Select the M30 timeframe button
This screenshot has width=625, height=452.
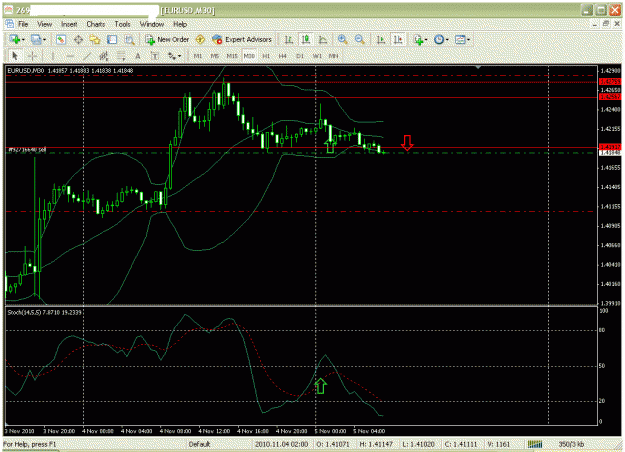click(x=249, y=56)
